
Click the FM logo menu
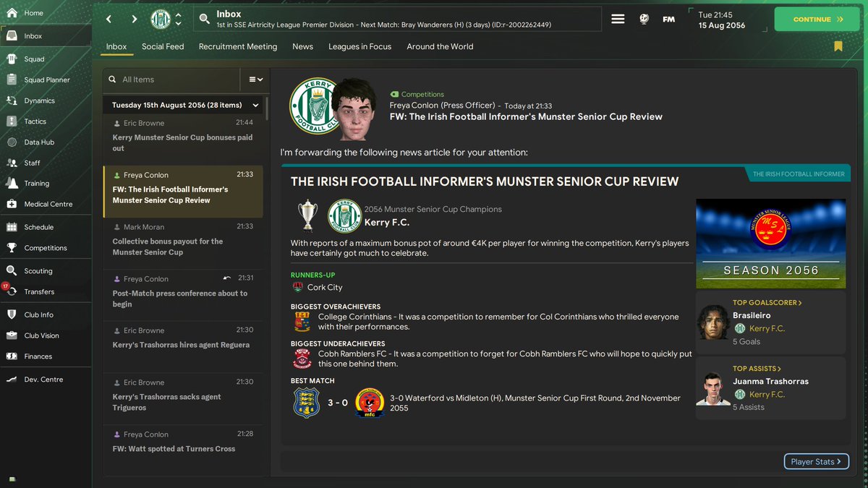(669, 19)
